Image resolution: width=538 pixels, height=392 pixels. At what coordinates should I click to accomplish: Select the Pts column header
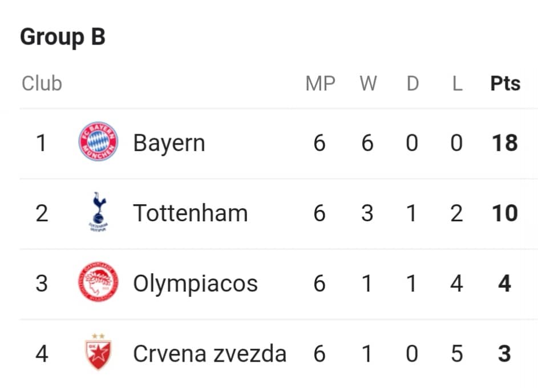[505, 83]
